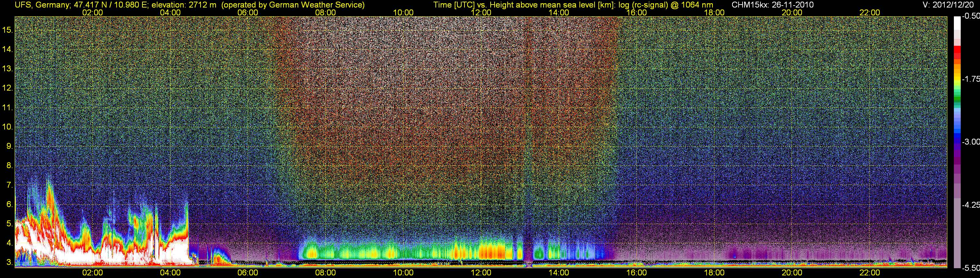
Task: Click the 10:00 label on the bottom time axis
Action: coord(403,273)
